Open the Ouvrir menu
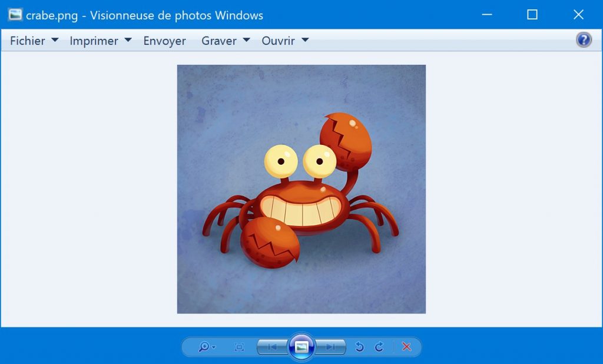This screenshot has width=603, height=364. click(x=278, y=41)
